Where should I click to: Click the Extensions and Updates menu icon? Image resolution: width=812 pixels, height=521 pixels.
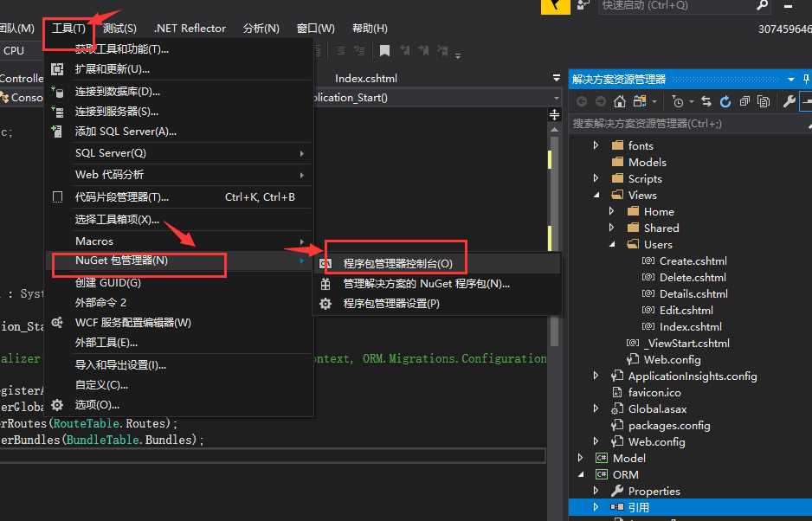tap(57, 69)
